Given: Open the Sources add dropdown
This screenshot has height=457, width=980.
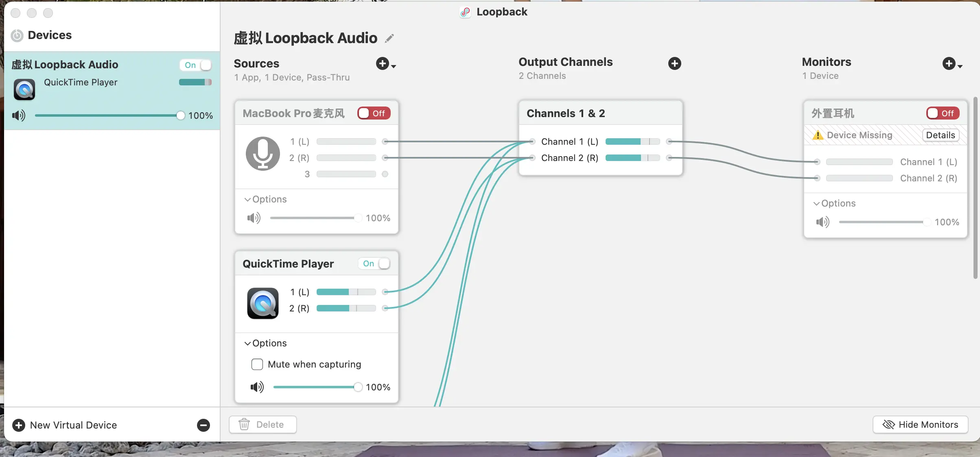Looking at the screenshot, I should pyautogui.click(x=385, y=64).
